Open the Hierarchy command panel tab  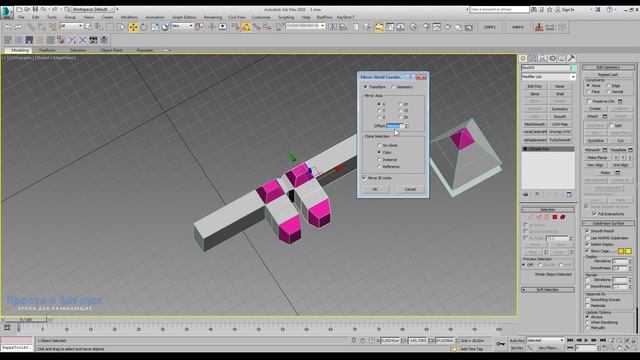[x=542, y=58]
